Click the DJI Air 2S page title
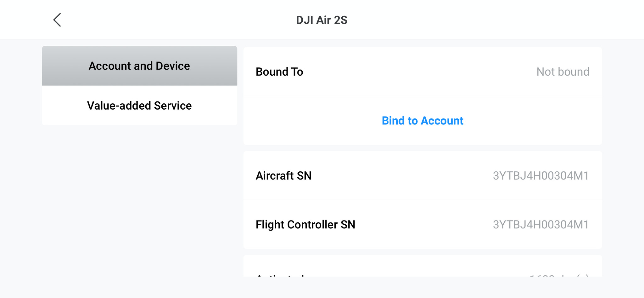The width and height of the screenshot is (644, 298). [x=322, y=20]
